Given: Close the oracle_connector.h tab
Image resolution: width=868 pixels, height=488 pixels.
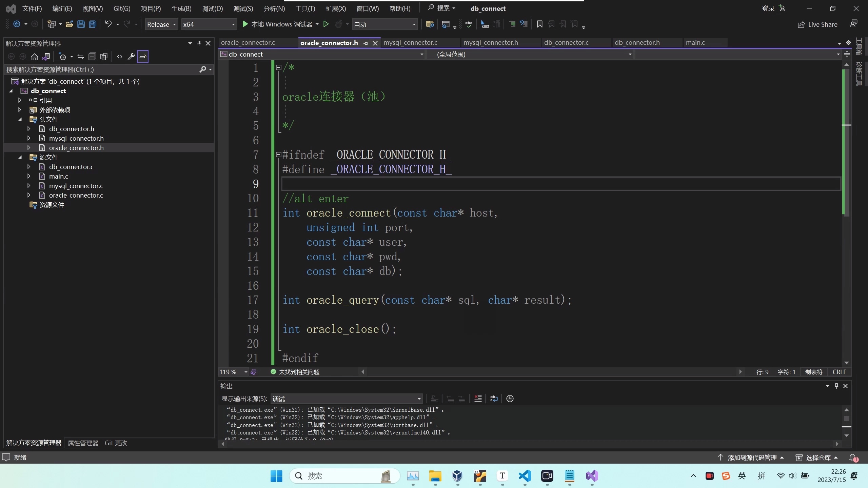Looking at the screenshot, I should tap(375, 43).
